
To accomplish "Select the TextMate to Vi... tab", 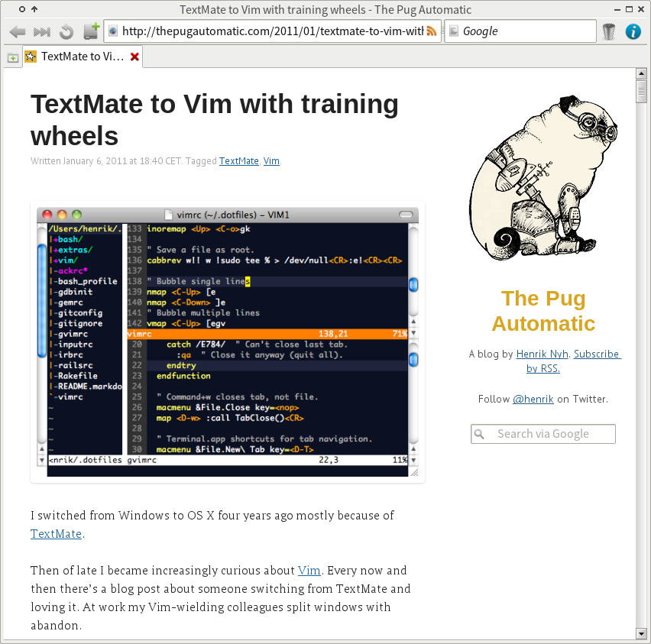I will pos(83,57).
